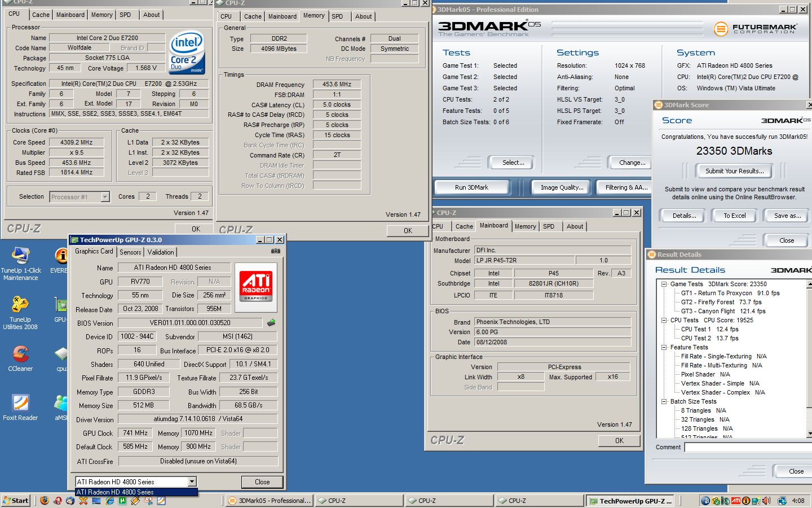
Task: Collapse the Feature Tests tree node
Action: click(x=664, y=347)
